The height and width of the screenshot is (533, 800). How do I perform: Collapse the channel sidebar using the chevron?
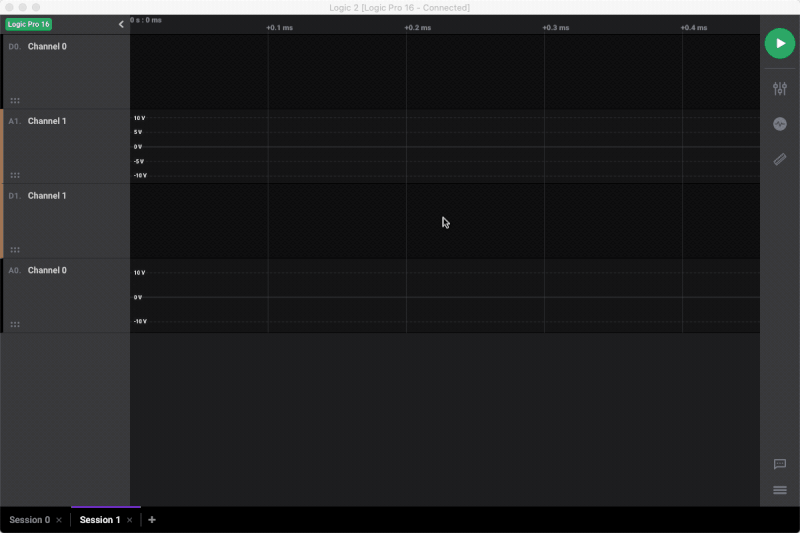[x=121, y=24]
